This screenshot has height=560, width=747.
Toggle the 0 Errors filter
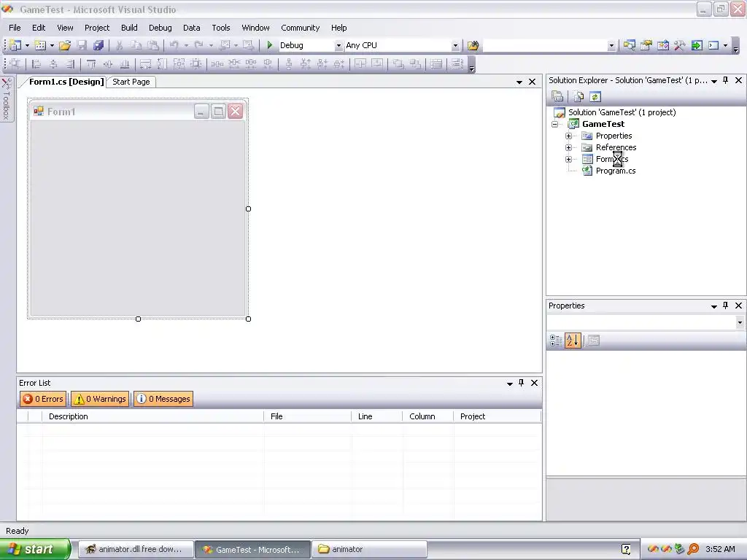pos(43,399)
